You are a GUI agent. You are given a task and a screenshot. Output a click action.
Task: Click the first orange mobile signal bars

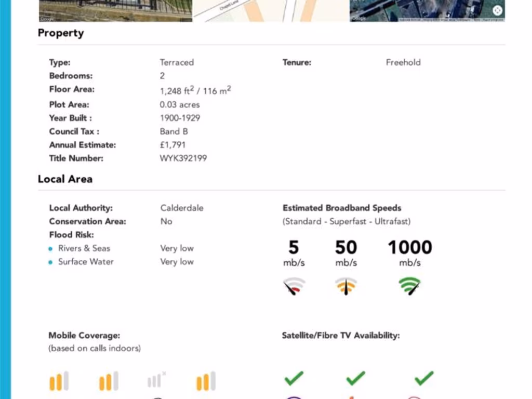59,381
